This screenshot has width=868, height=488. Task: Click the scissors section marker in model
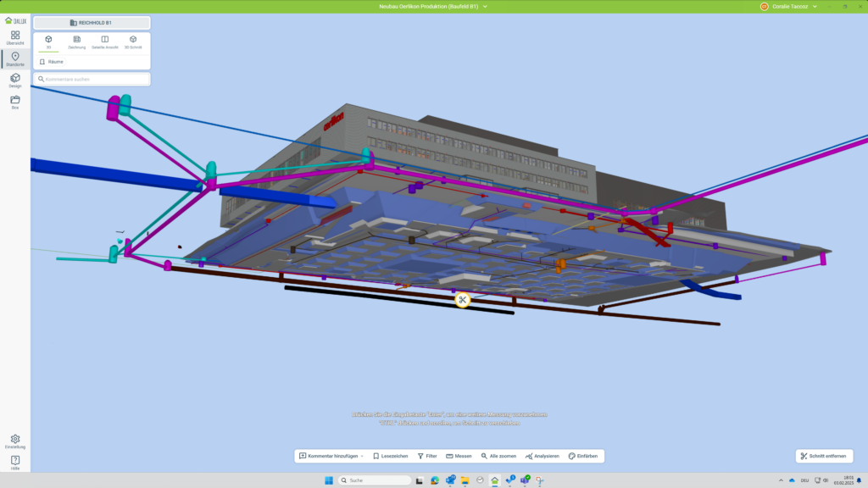pyautogui.click(x=463, y=300)
